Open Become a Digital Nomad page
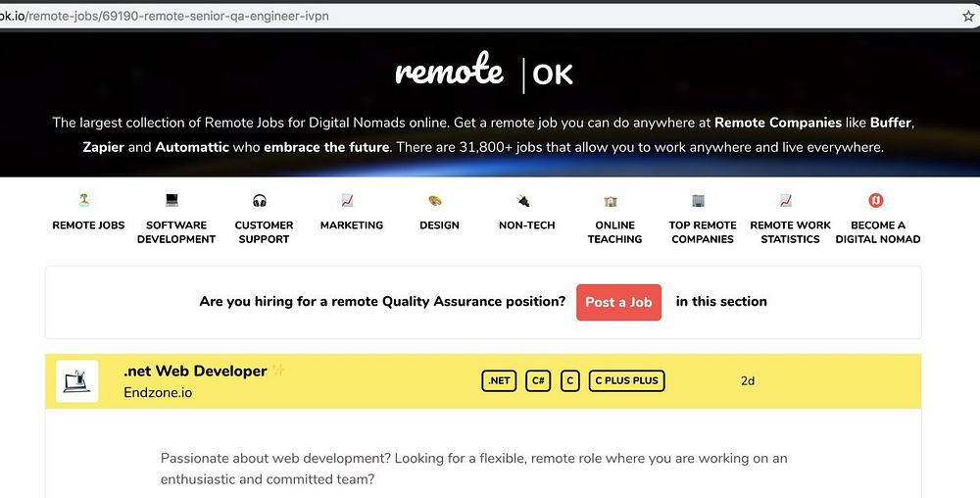The width and height of the screenshot is (980, 498). (878, 231)
